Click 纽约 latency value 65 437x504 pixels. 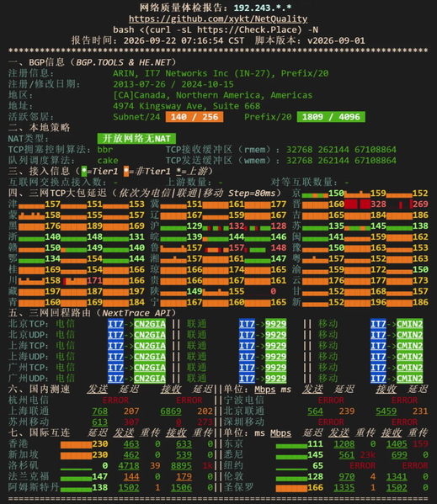tap(317, 466)
